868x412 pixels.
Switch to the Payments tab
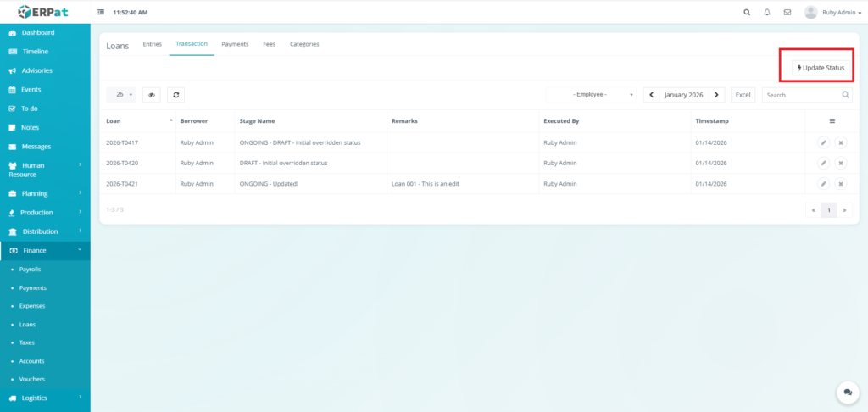235,44
